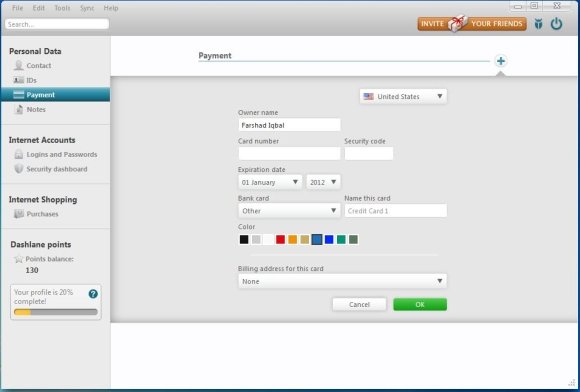Expand the Bank card type dropdown
The width and height of the screenshot is (580, 392).
(289, 211)
